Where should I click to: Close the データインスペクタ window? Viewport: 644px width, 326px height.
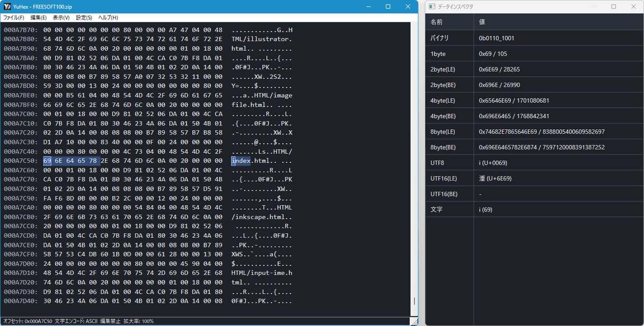click(633, 6)
